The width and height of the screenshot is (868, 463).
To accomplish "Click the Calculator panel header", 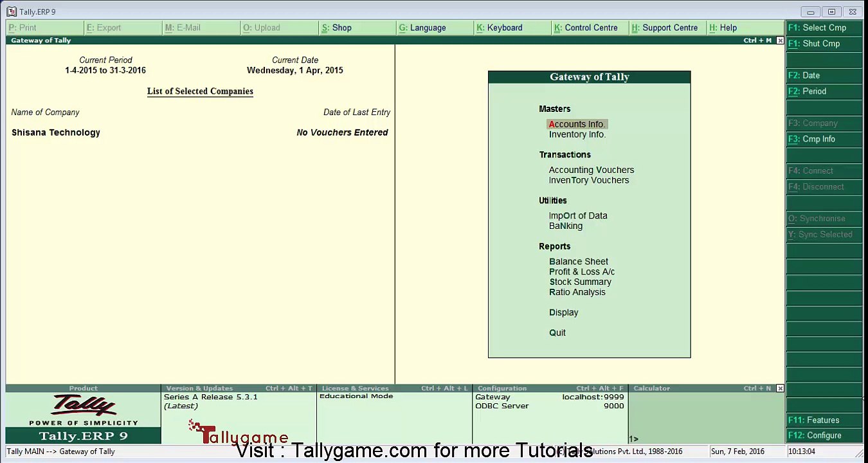I will 702,388.
